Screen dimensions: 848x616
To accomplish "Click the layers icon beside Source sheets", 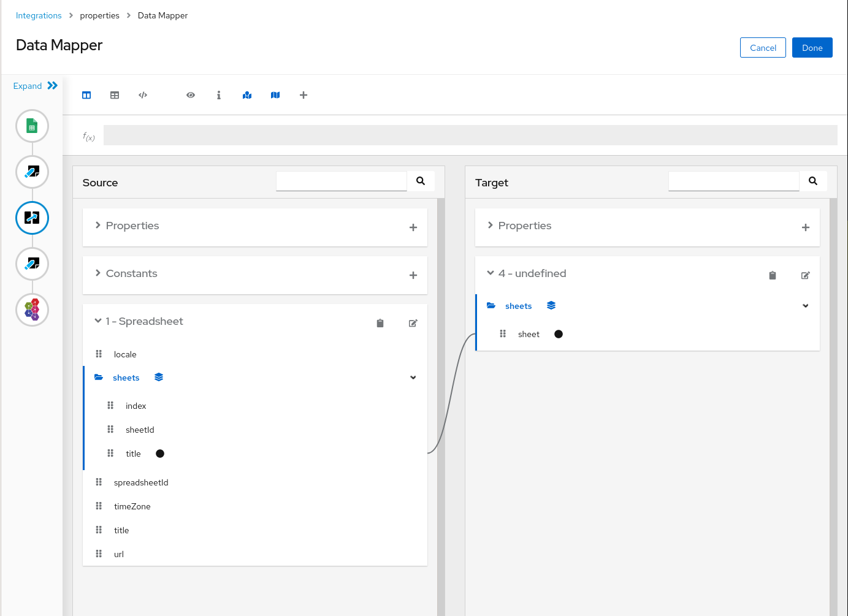I will [159, 377].
